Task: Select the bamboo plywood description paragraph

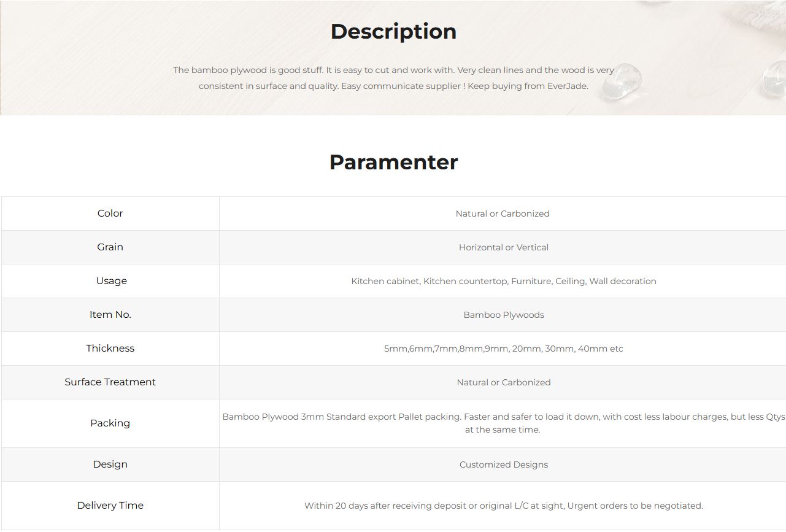Action: point(393,78)
